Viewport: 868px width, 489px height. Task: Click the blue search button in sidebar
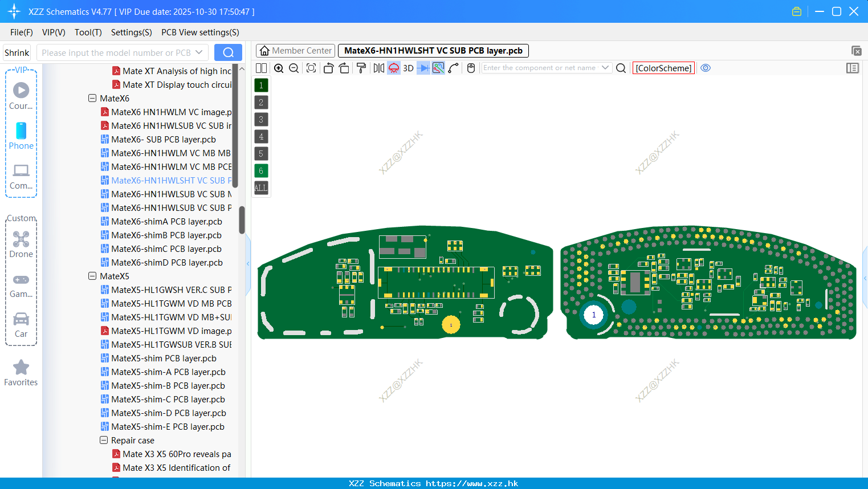[228, 52]
